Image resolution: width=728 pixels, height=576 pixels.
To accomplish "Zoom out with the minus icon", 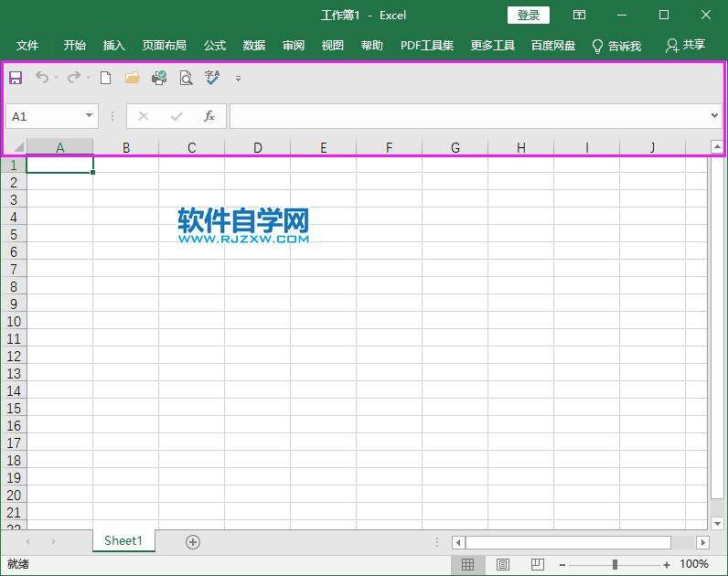I will click(x=562, y=565).
